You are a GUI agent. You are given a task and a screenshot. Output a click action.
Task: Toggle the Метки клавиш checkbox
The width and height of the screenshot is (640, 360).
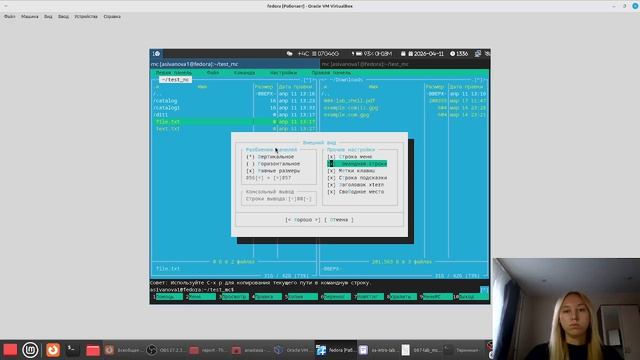(x=351, y=171)
